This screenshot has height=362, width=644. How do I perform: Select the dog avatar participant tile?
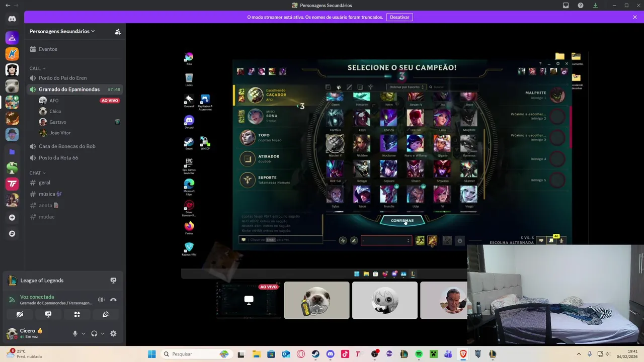[x=316, y=300]
